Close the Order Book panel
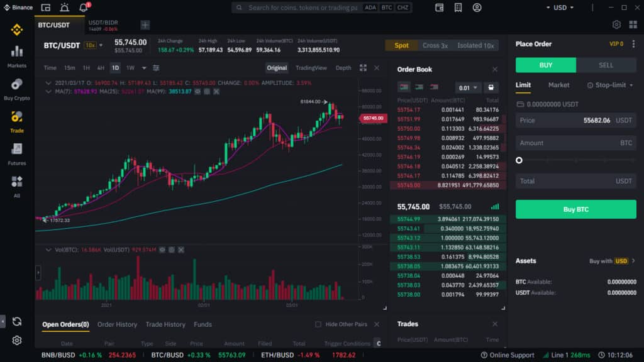The image size is (644, 362). pyautogui.click(x=495, y=69)
